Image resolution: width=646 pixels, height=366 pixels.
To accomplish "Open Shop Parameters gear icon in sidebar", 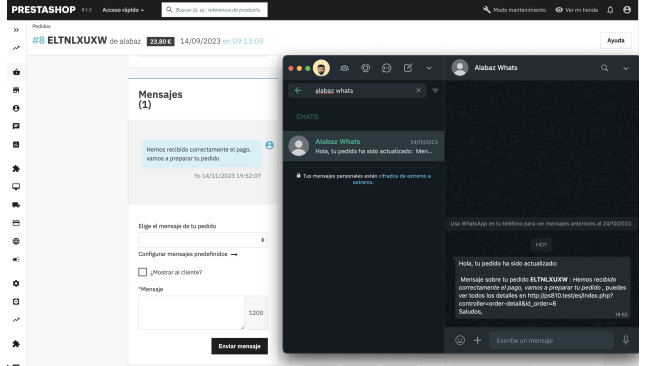I will [x=16, y=284].
